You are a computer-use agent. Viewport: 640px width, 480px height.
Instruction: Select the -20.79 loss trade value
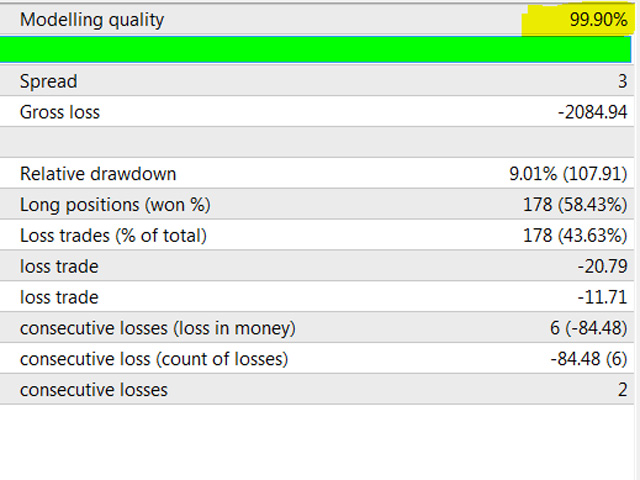click(602, 267)
